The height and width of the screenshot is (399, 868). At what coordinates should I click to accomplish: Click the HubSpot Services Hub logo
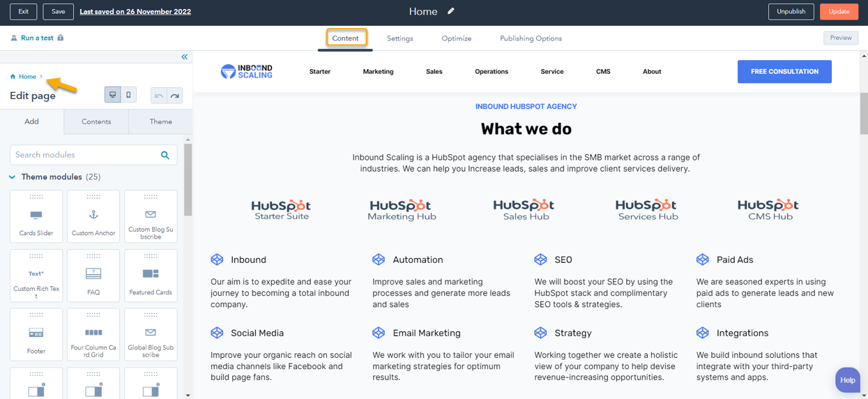(x=646, y=209)
